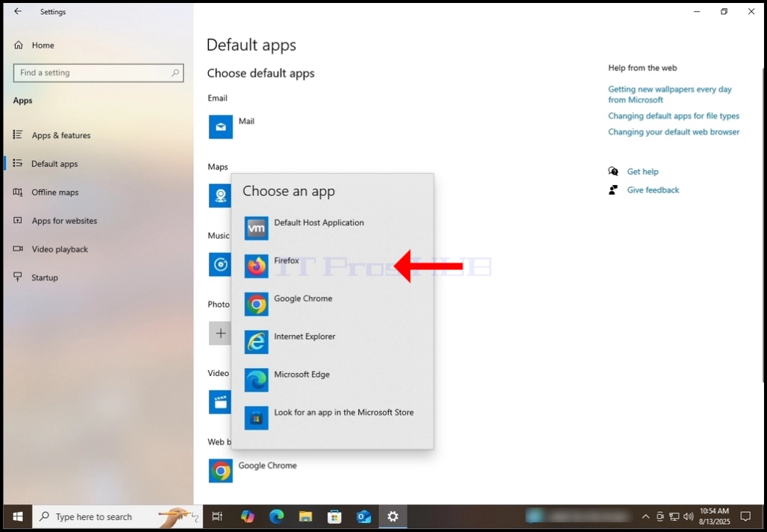Open File Explorer from the taskbar
767x532 pixels.
coord(306,516)
